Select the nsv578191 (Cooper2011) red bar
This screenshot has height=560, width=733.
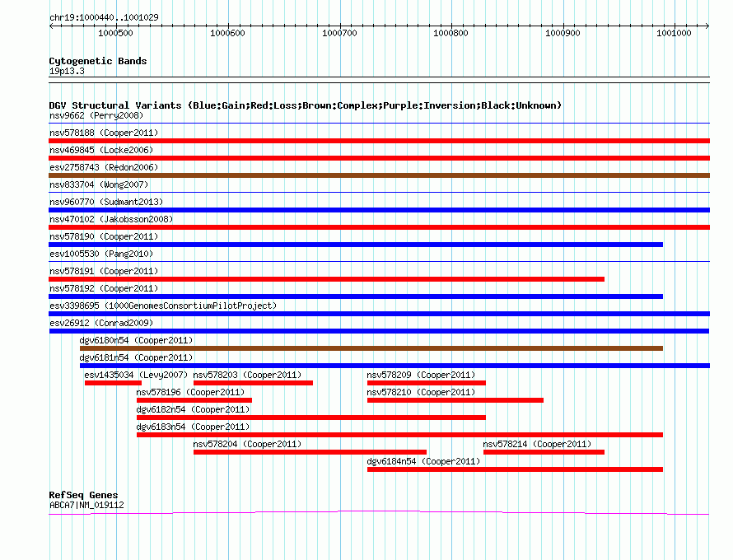pos(327,279)
